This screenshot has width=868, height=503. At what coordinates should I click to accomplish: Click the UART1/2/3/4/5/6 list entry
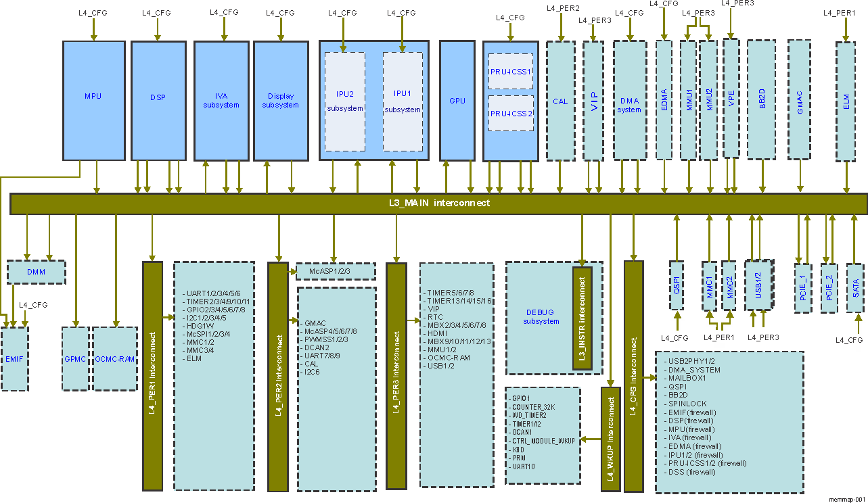pyautogui.click(x=214, y=293)
